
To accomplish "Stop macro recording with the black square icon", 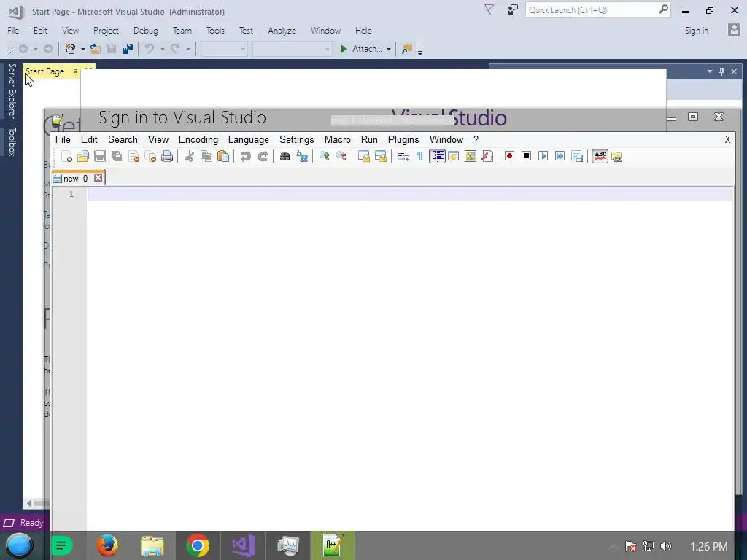I will 526,156.
